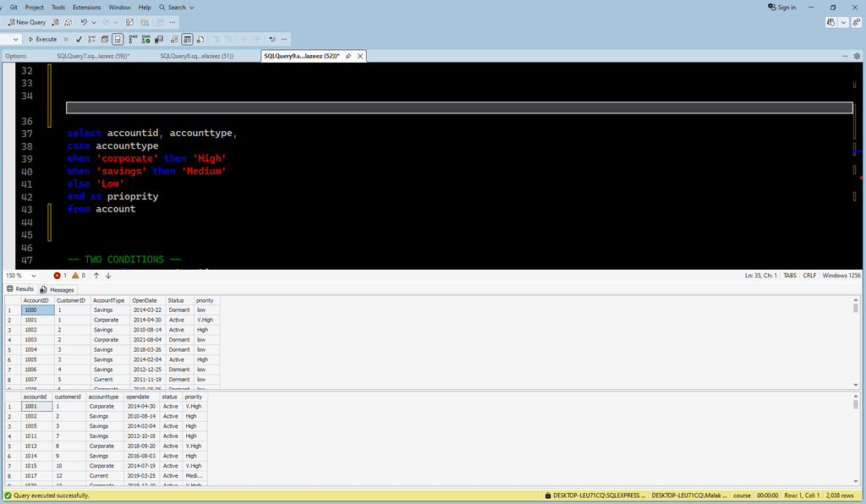Toggle Results to Grid output mode
This screenshot has height=504, width=866.
coord(187,39)
